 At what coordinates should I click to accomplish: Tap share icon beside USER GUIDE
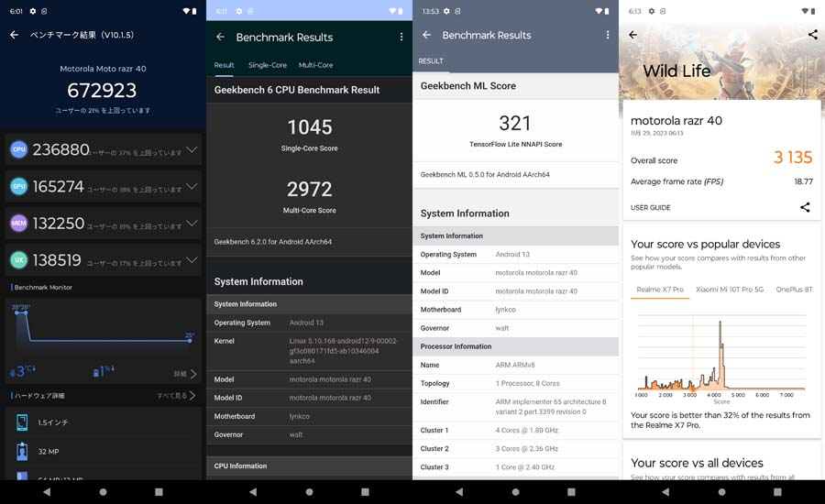click(805, 207)
